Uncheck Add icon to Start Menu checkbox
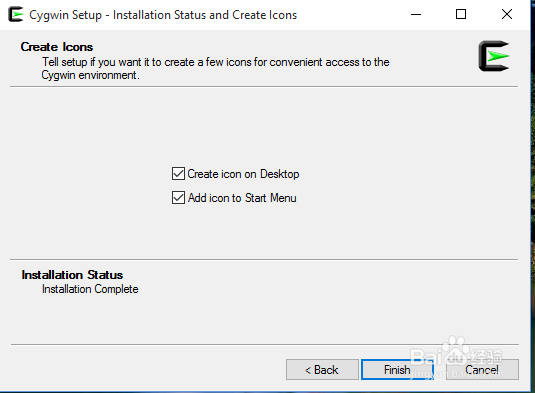Screen dimensions: 535x393 (x=178, y=198)
